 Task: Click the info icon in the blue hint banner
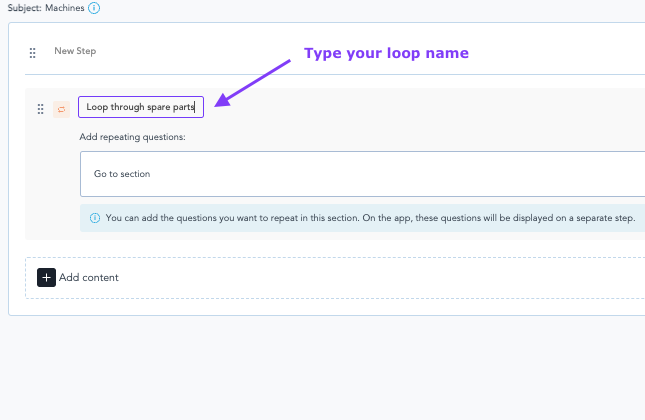(x=95, y=217)
